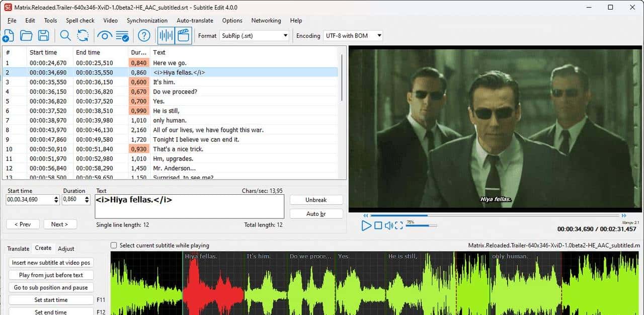The height and width of the screenshot is (315, 644).
Task: Click the visual sync eye icon
Action: (x=104, y=36)
